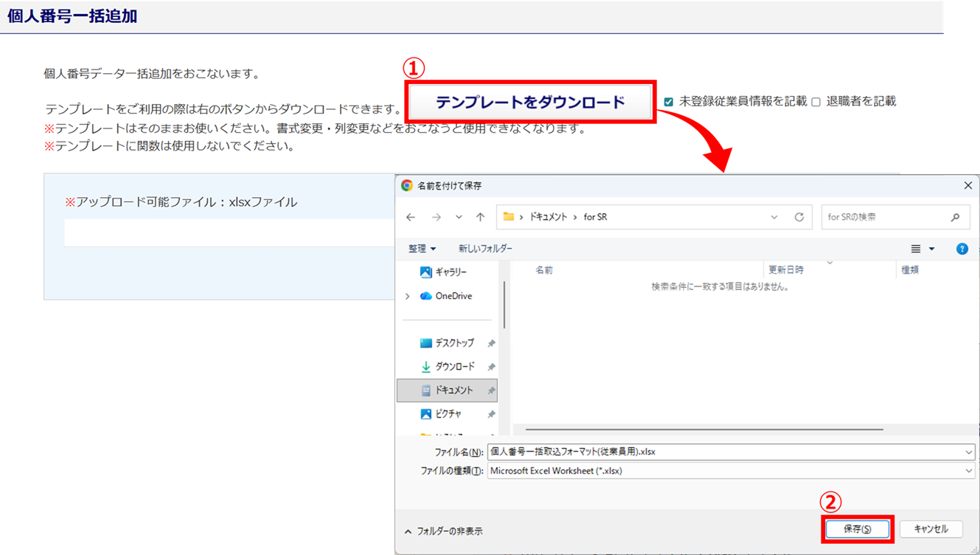This screenshot has height=555, width=980.
Task: Click the back arrow in save dialog
Action: [411, 217]
